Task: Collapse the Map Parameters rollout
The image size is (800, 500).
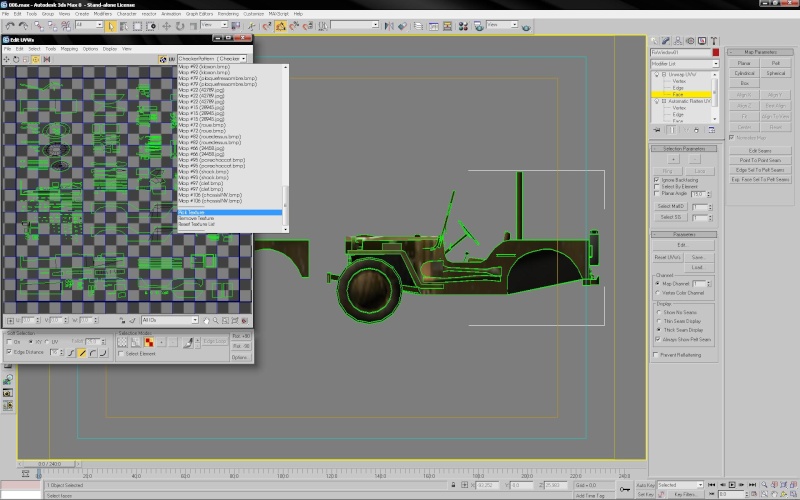Action: (760, 52)
